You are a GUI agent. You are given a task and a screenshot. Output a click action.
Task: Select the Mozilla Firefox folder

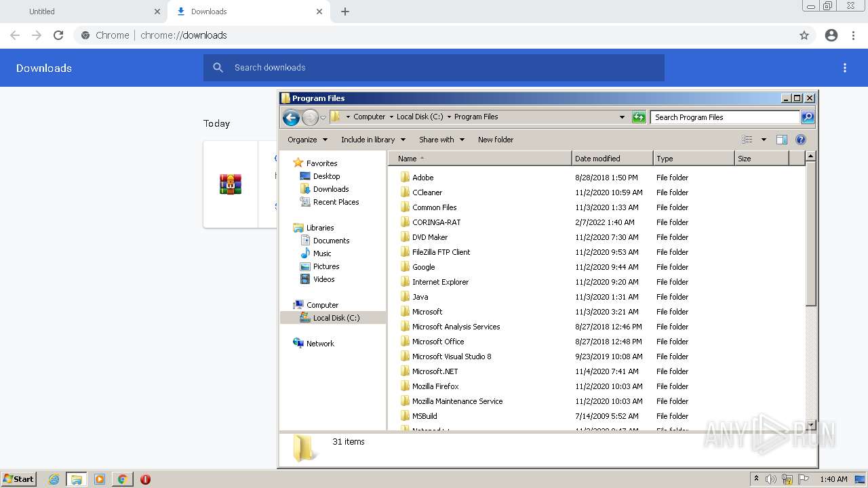point(435,386)
